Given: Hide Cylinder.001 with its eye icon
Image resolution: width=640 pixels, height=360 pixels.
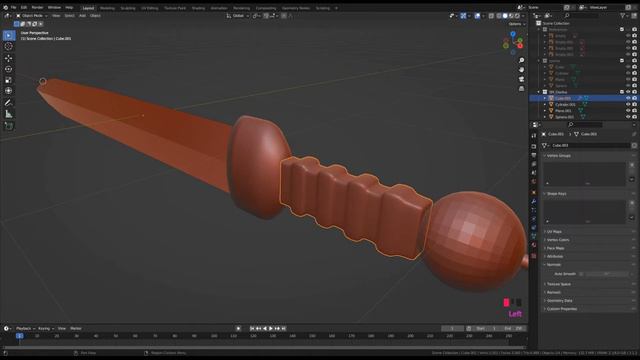Looking at the screenshot, I should coord(628,104).
